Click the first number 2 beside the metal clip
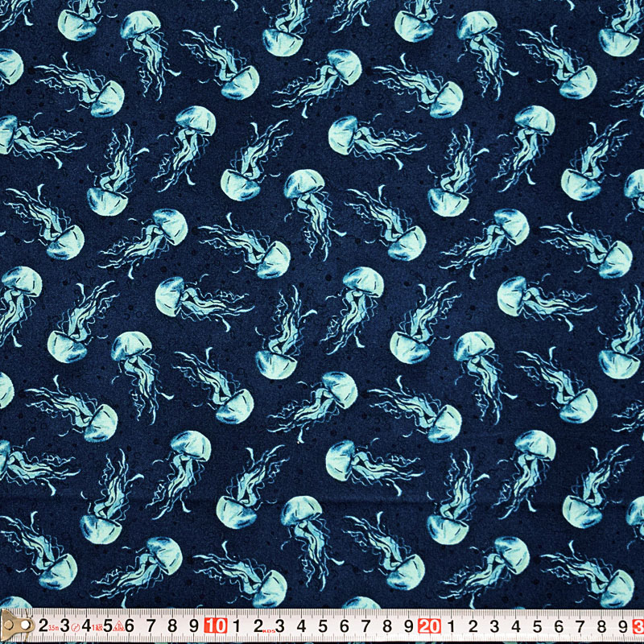 coord(43,625)
